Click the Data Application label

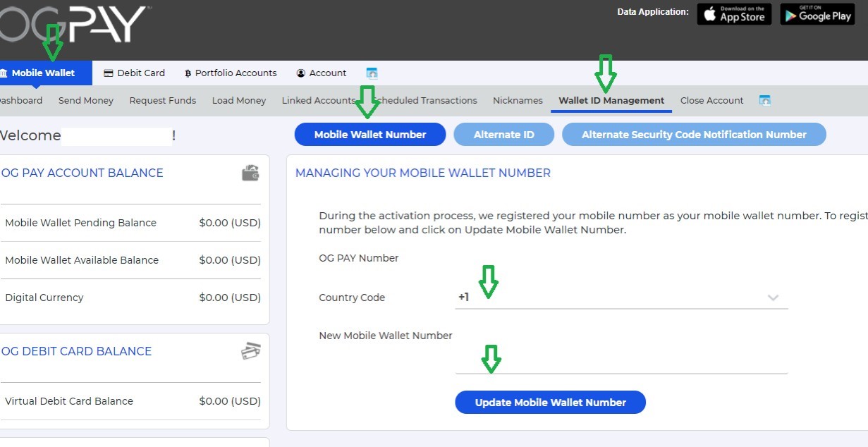pyautogui.click(x=653, y=12)
